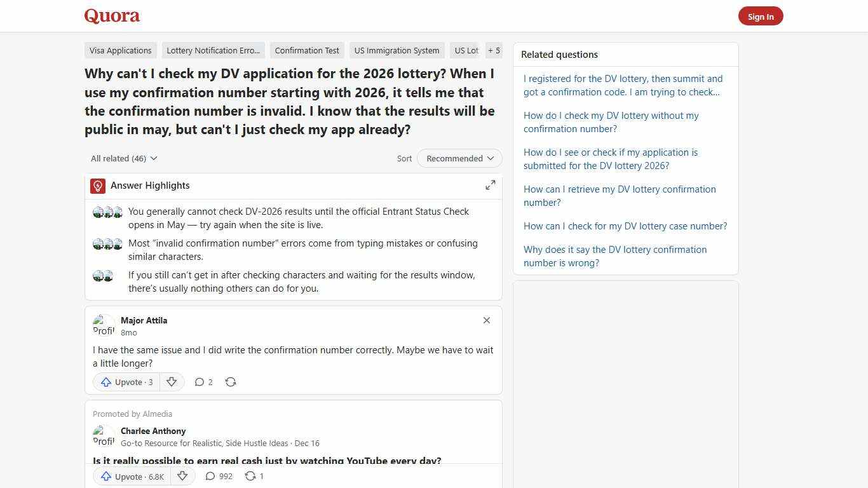Click the Quora logo
The width and height of the screenshot is (868, 488).
click(x=112, y=16)
